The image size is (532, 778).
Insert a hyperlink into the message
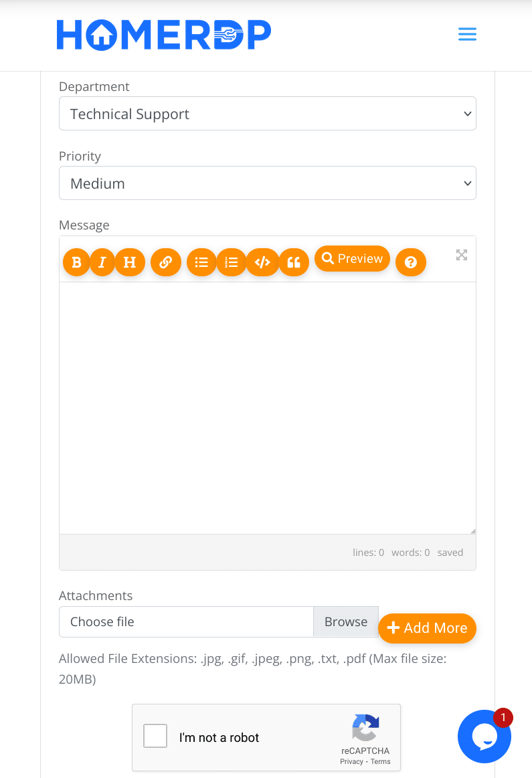166,262
